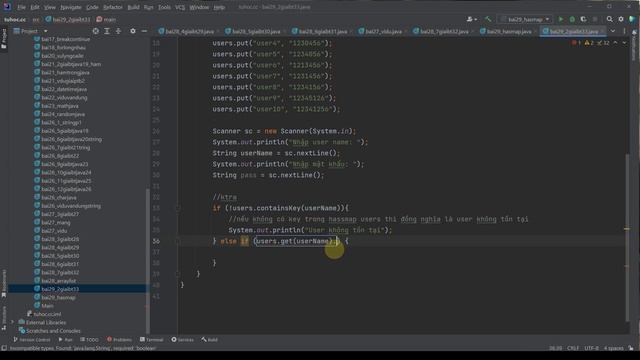The width and height of the screenshot is (640, 360).
Task: Click the Project panel scrollbar
Action: (147, 261)
